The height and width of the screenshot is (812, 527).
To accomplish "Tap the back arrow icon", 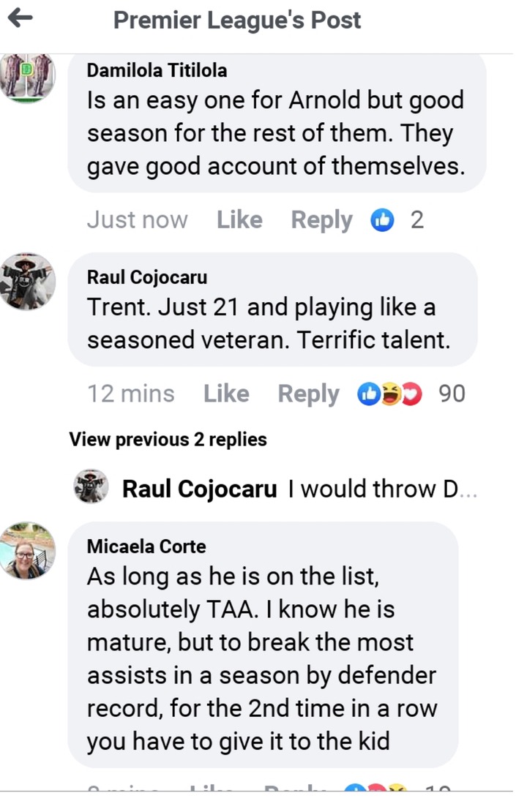I will [x=20, y=19].
